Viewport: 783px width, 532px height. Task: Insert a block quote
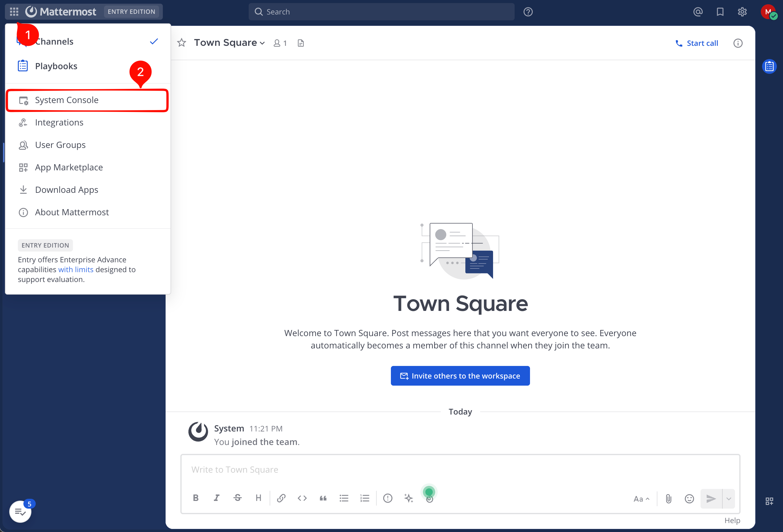pos(323,498)
